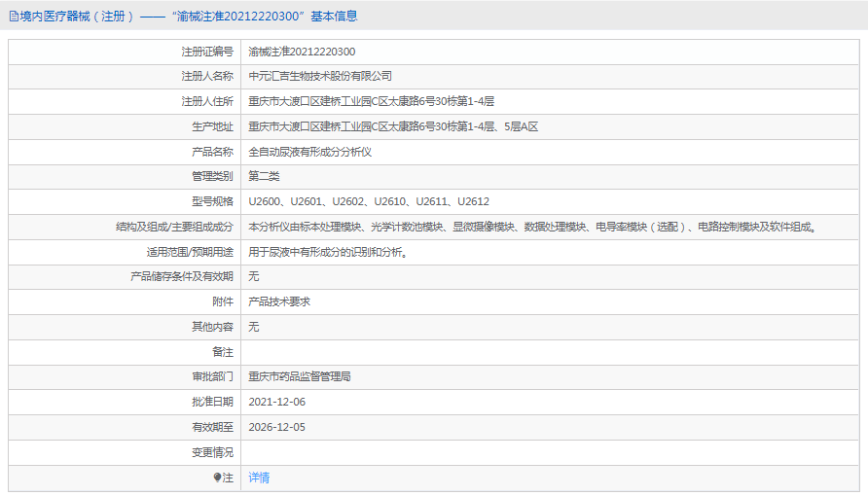868x496 pixels.
Task: Click the 备注 label
Action: tap(223, 352)
